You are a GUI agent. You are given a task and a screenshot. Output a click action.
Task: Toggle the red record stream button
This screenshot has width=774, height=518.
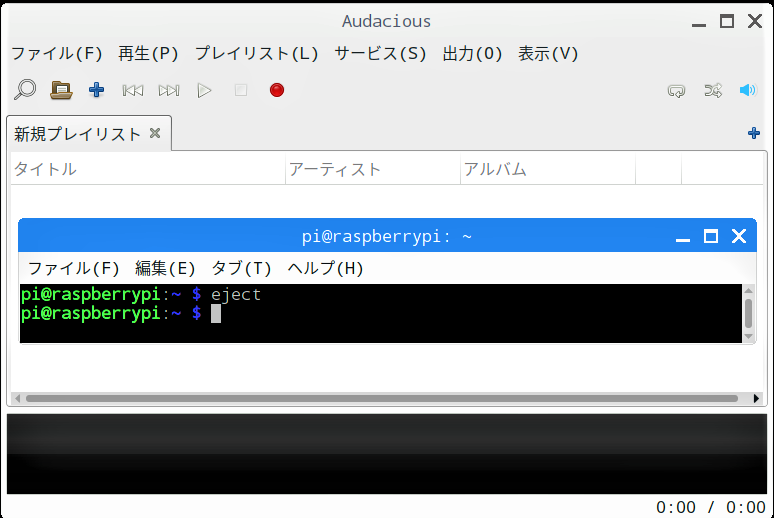tap(277, 90)
